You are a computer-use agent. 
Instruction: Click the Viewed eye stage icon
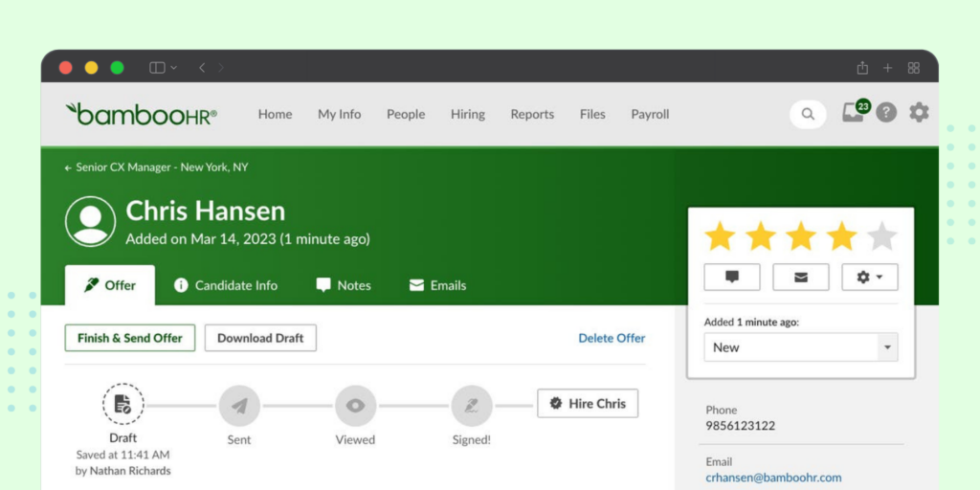click(x=355, y=405)
